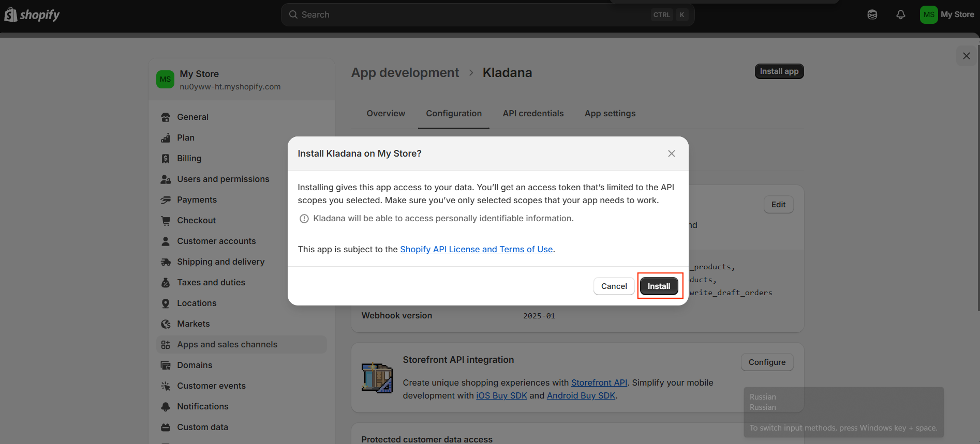
Task: Open Notifications settings in sidebar
Action: pos(241,407)
